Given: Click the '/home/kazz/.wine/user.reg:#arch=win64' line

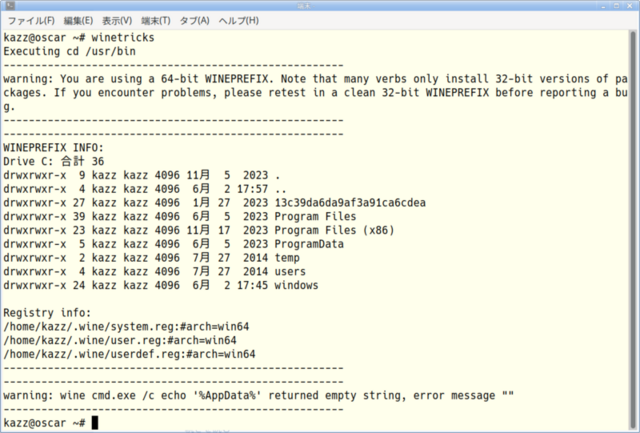Looking at the screenshot, I should click(120, 340).
